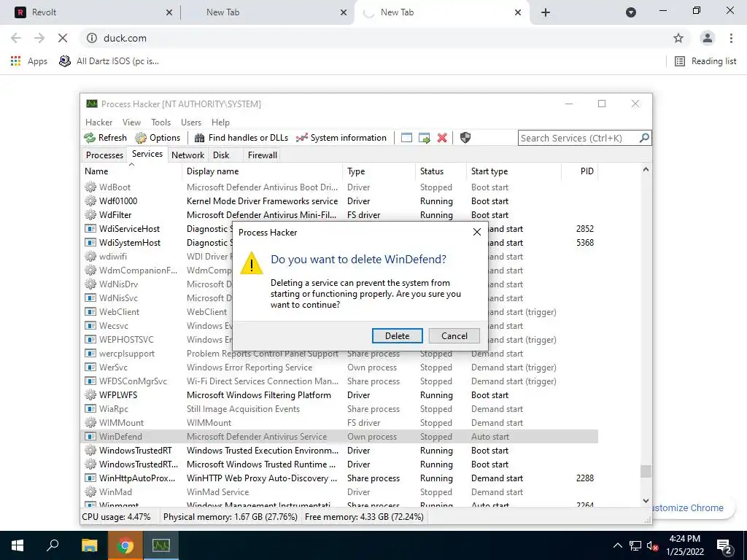Sort by Start type column header
Viewport: 747px width, 560px height.
point(514,171)
